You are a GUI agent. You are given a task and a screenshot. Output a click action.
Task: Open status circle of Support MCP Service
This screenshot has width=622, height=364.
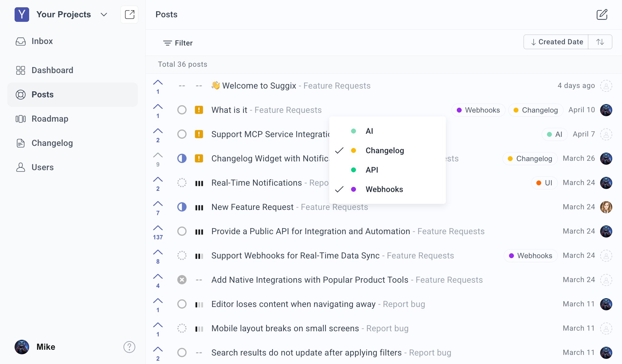pyautogui.click(x=182, y=134)
